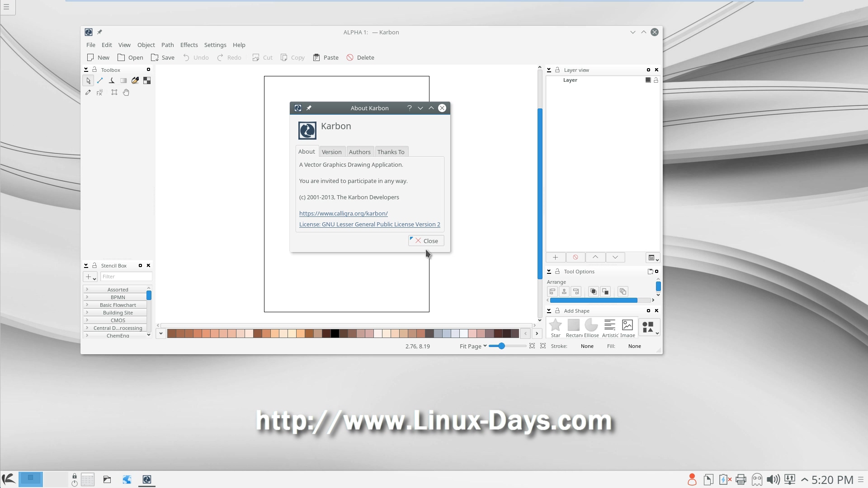This screenshot has width=868, height=488.
Task: Click the align left button under Arrange
Action: pos(552,291)
